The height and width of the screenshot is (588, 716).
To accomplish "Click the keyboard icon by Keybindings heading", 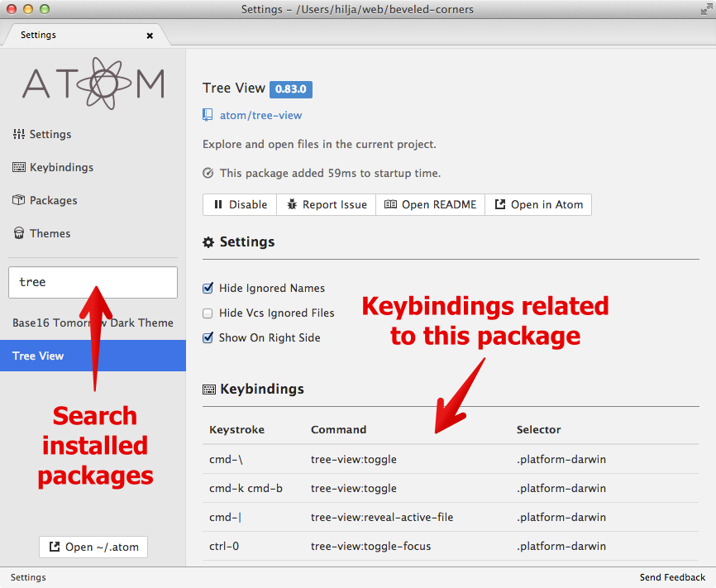I will pos(209,390).
